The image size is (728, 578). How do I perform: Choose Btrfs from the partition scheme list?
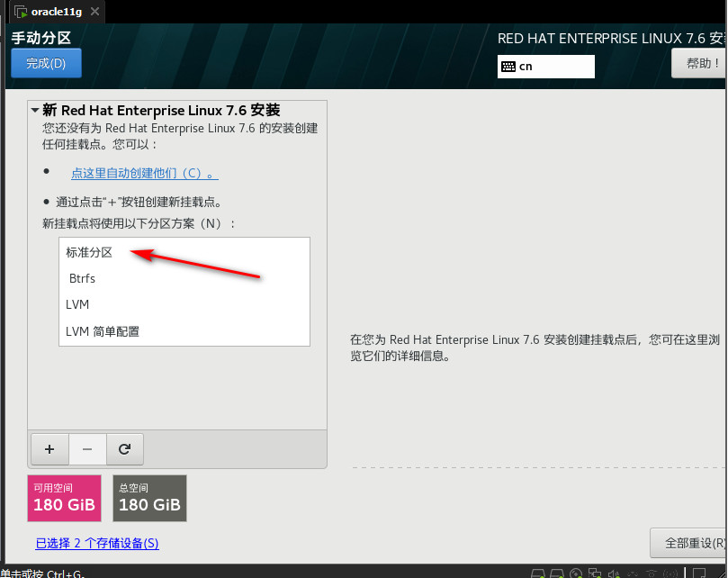[x=82, y=279]
